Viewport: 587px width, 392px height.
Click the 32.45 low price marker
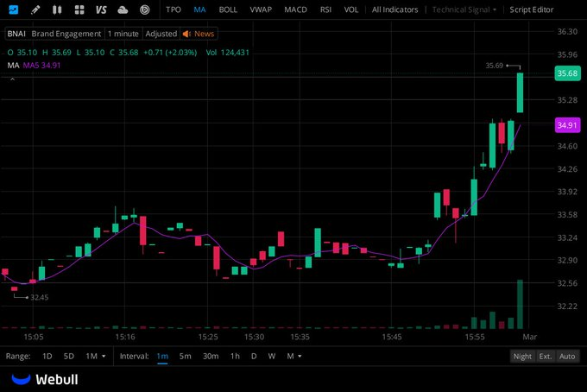click(x=40, y=297)
